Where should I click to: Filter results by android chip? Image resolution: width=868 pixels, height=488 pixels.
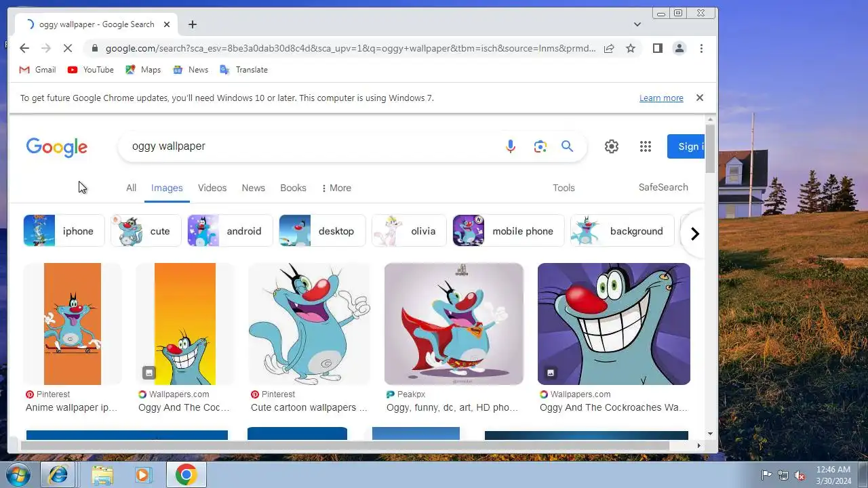(230, 231)
